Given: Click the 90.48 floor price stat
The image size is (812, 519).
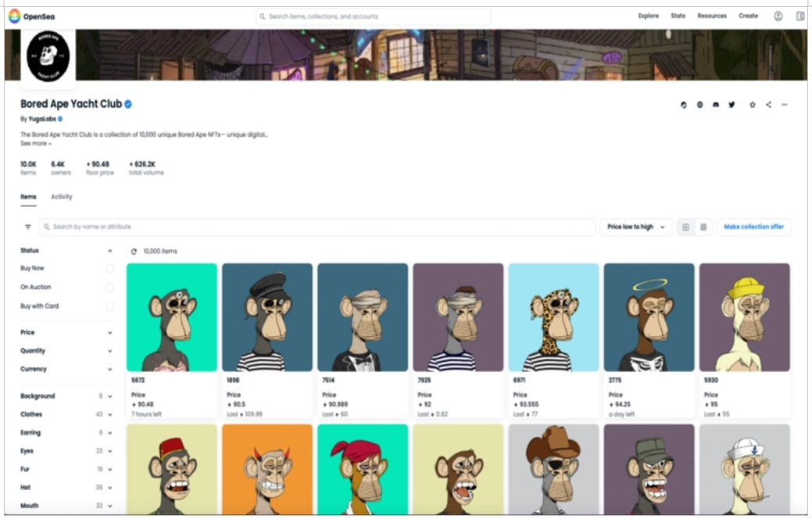Looking at the screenshot, I should (99, 168).
